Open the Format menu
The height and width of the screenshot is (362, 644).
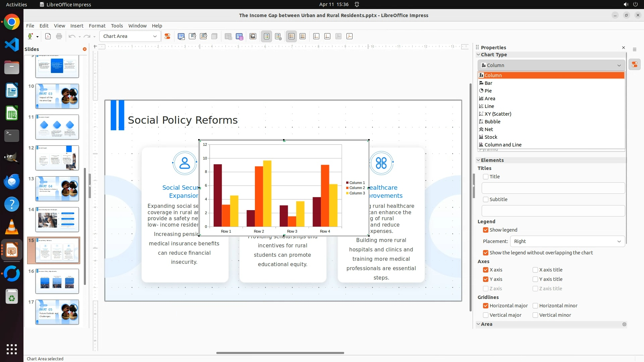click(97, 26)
